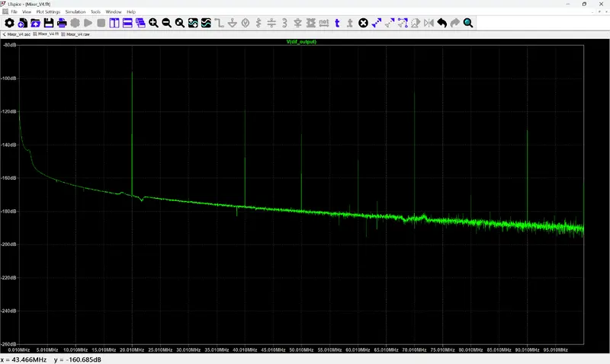This screenshot has height=364, width=610.
Task: Stop the simulation square button
Action: pos(101,23)
